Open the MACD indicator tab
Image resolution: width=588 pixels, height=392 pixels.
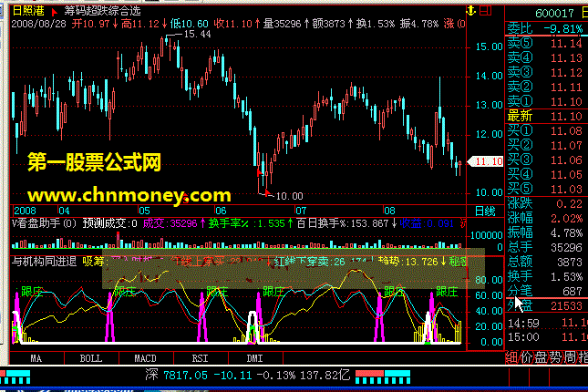[146, 358]
